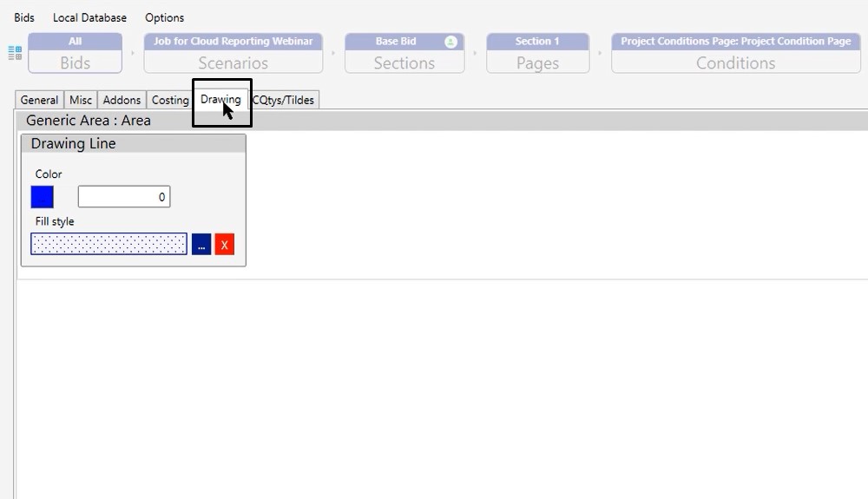The height and width of the screenshot is (499, 868).
Task: Switch to the CQtys/Tildes tab
Action: point(283,100)
